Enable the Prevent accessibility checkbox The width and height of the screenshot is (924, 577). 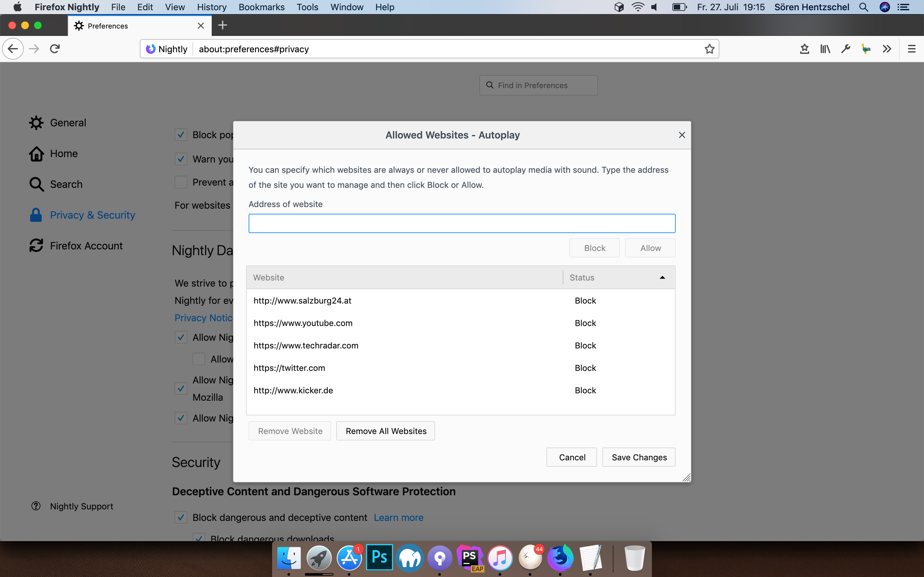click(x=181, y=182)
